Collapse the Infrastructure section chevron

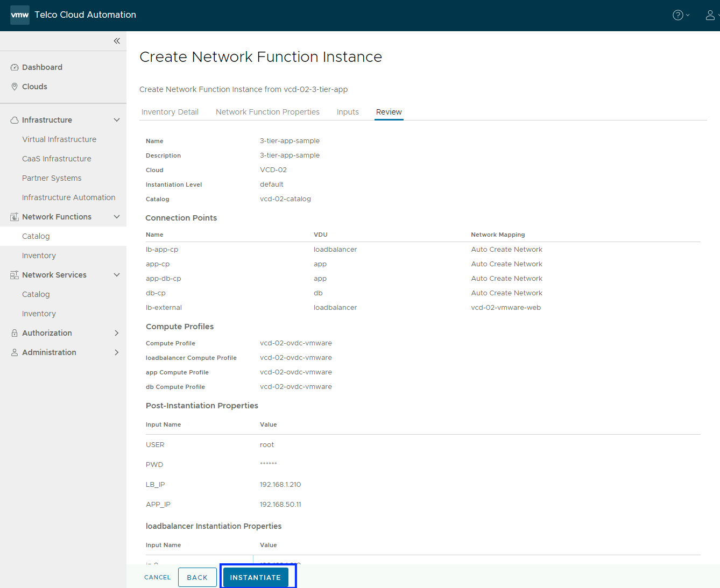tap(117, 120)
